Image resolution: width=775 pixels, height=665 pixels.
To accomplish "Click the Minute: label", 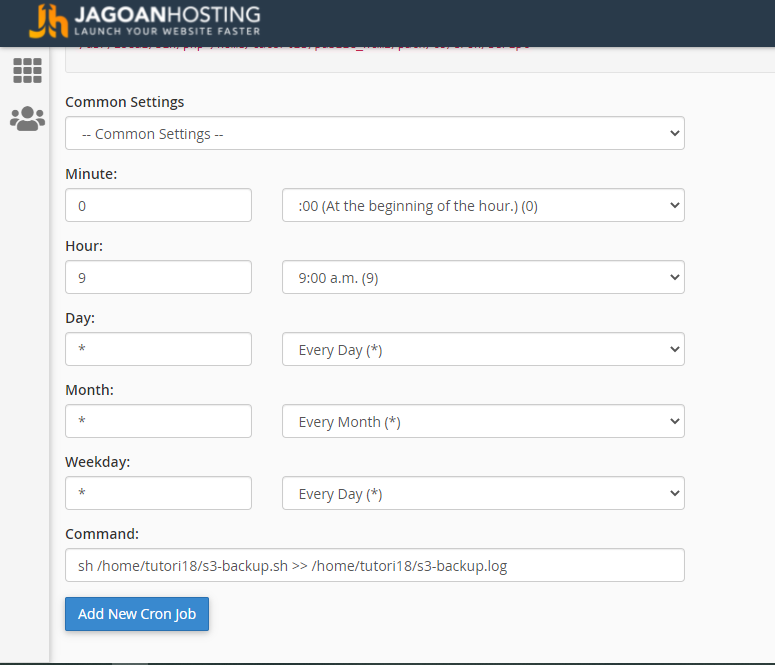I will tap(91, 174).
